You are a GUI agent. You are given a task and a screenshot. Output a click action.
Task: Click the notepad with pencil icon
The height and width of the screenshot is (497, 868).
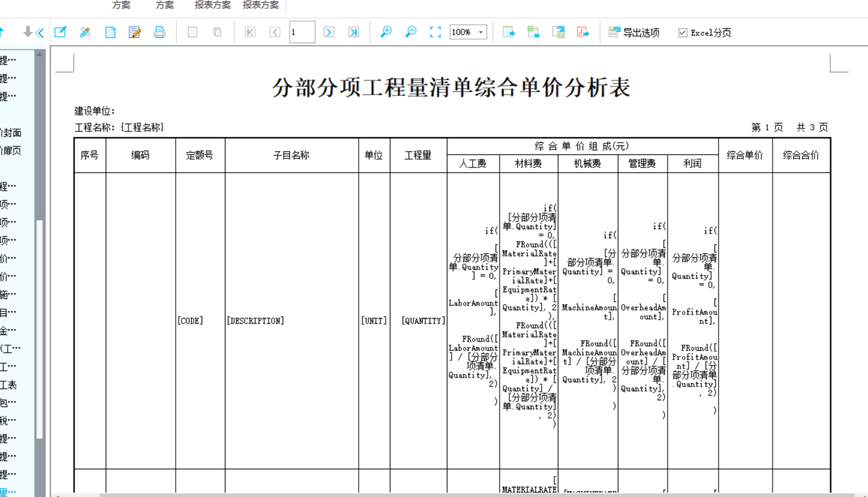[135, 32]
